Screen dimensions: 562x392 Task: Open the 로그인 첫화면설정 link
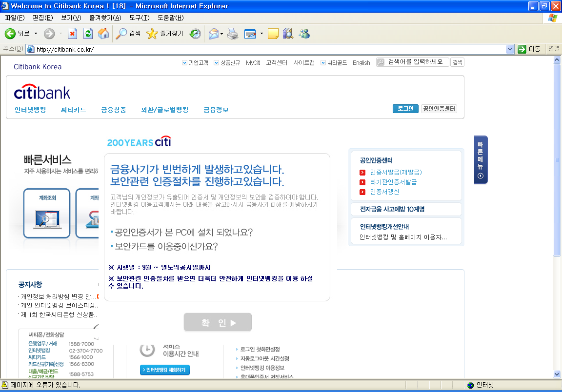click(260, 349)
